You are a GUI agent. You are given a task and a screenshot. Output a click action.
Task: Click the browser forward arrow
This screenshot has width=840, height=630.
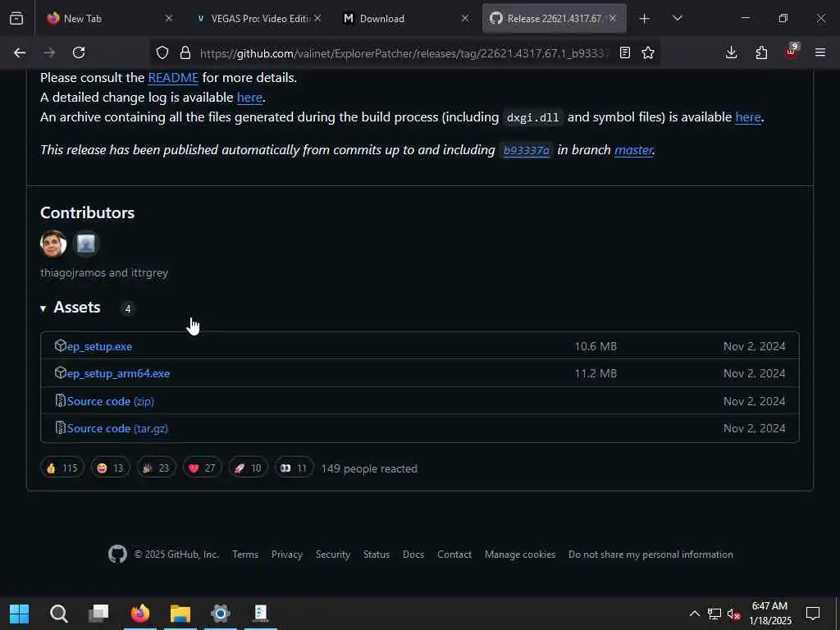click(49, 52)
